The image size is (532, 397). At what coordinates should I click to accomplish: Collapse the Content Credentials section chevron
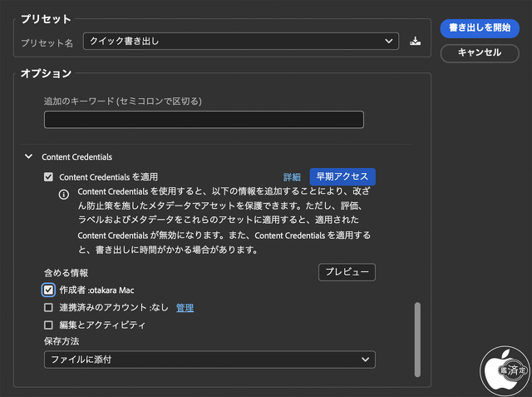29,156
